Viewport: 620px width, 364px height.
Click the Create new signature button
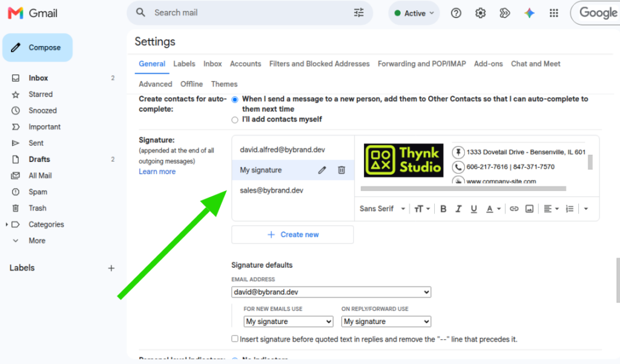pyautogui.click(x=292, y=235)
